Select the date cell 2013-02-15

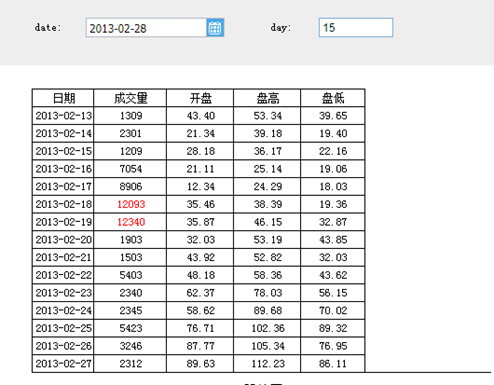coord(63,151)
